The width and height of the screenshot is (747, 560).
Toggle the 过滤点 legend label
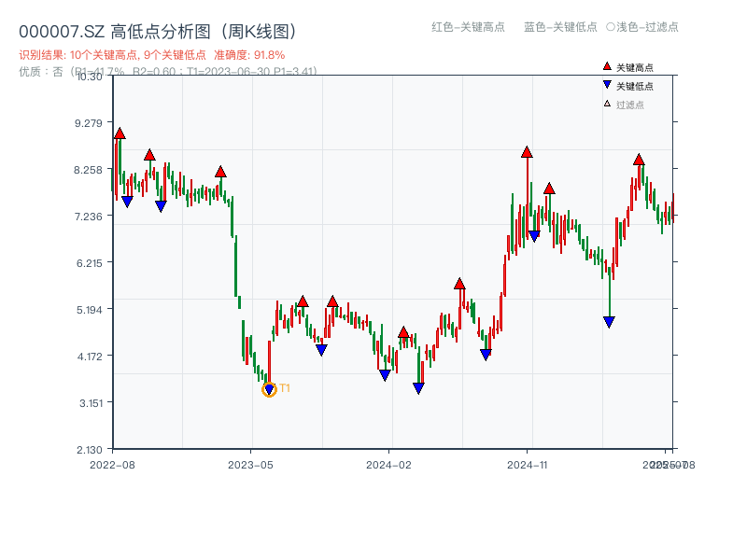[629, 105]
